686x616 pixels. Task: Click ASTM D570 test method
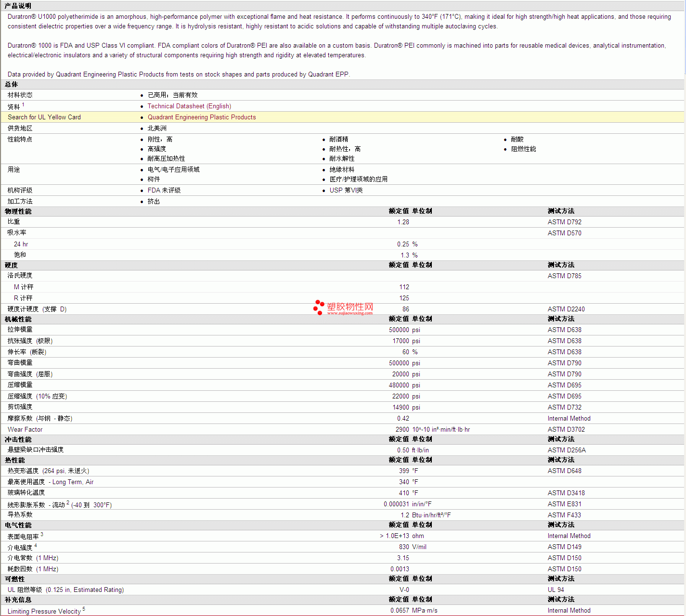pos(564,233)
